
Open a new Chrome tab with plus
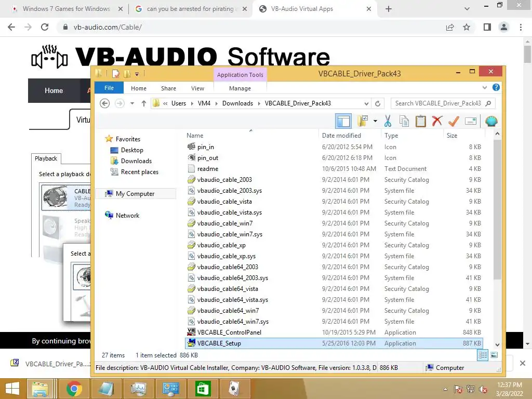[x=389, y=9]
